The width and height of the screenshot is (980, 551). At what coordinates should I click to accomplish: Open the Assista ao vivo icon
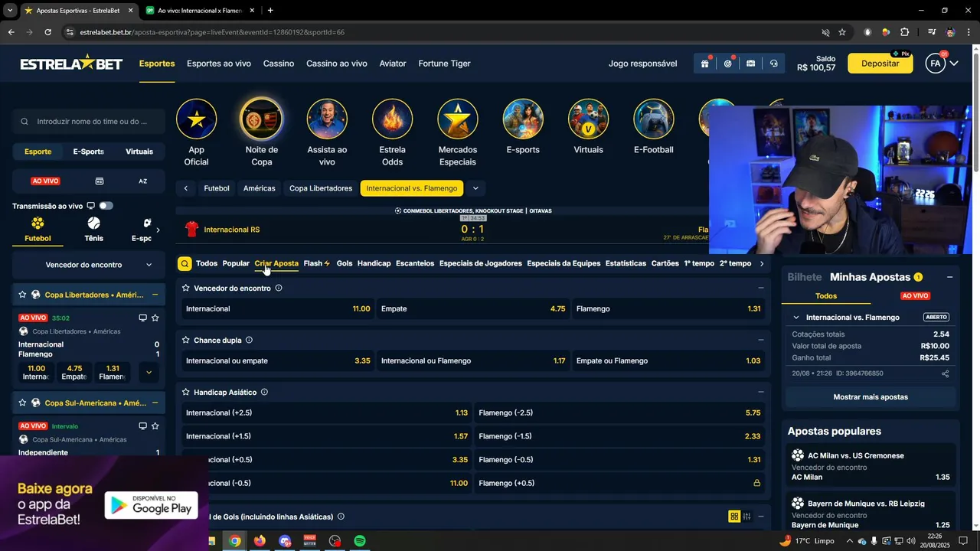point(327,119)
